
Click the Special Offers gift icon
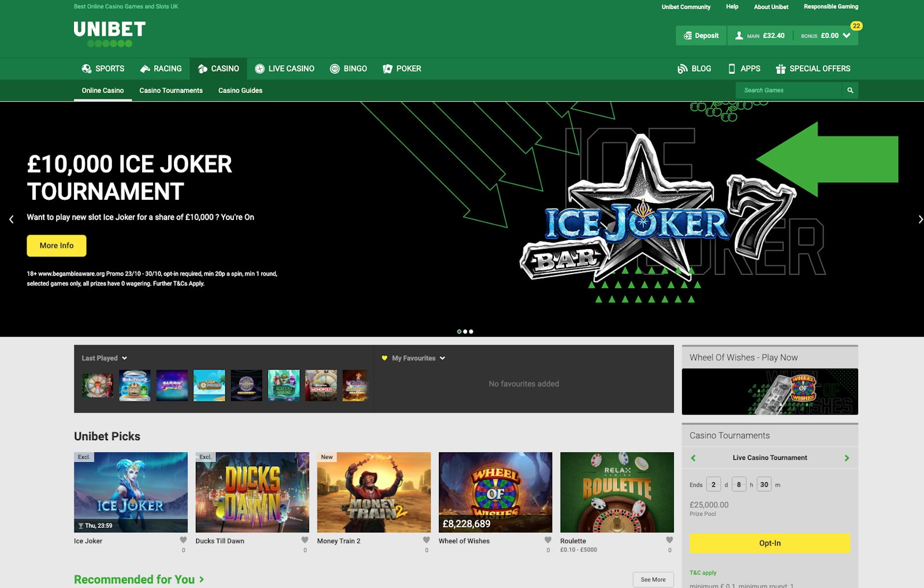[x=781, y=68]
